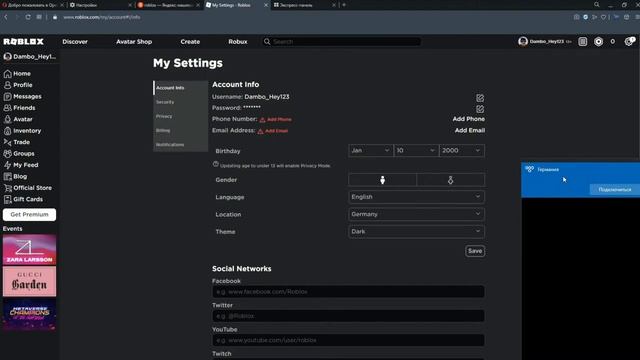Open the birthday year dropdown (2000)
Screen dimensions: 640x360
[x=462, y=151]
